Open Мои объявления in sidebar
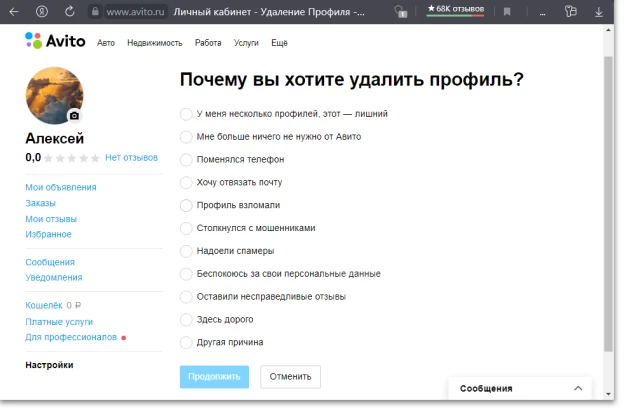 (x=61, y=187)
